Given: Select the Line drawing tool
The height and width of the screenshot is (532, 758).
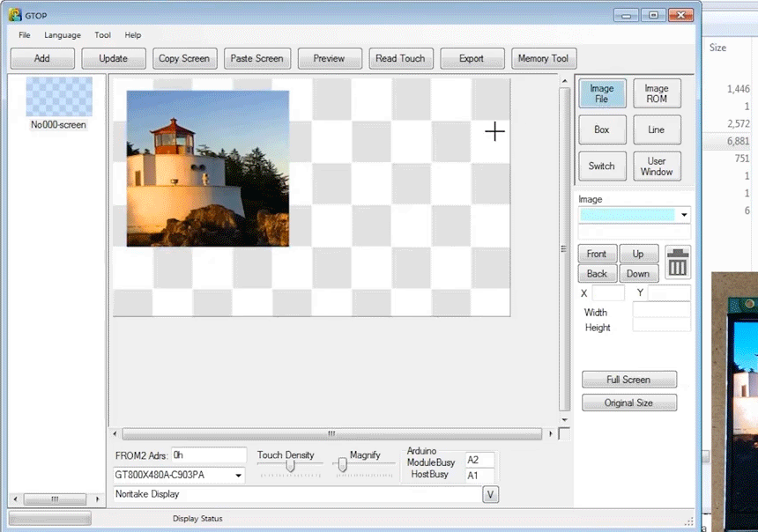Looking at the screenshot, I should pyautogui.click(x=657, y=129).
